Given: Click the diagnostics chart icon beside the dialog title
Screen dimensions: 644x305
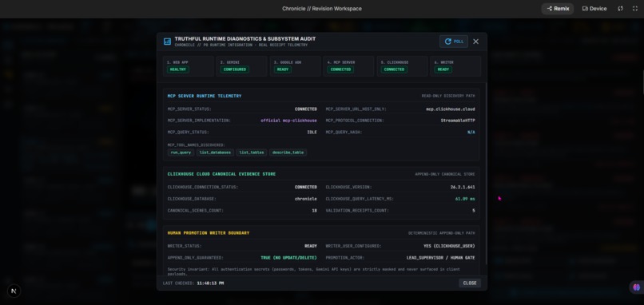Looking at the screenshot, I should coord(167,42).
